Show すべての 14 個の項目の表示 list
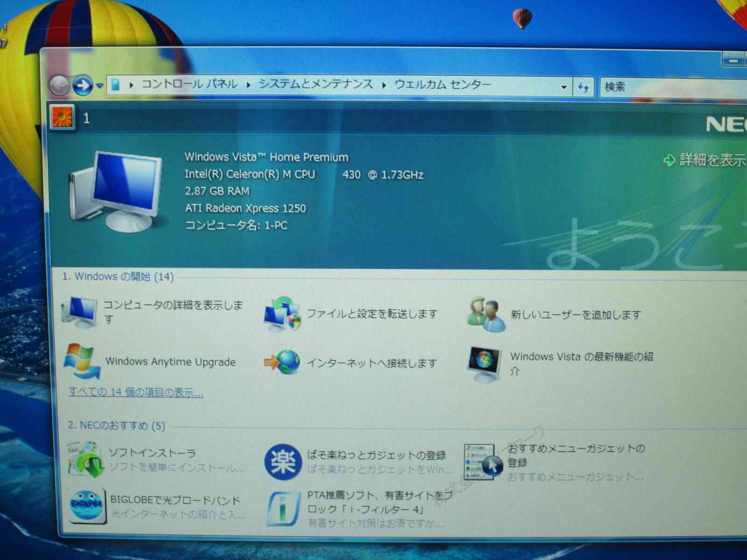Viewport: 747px width, 560px height. (x=135, y=393)
